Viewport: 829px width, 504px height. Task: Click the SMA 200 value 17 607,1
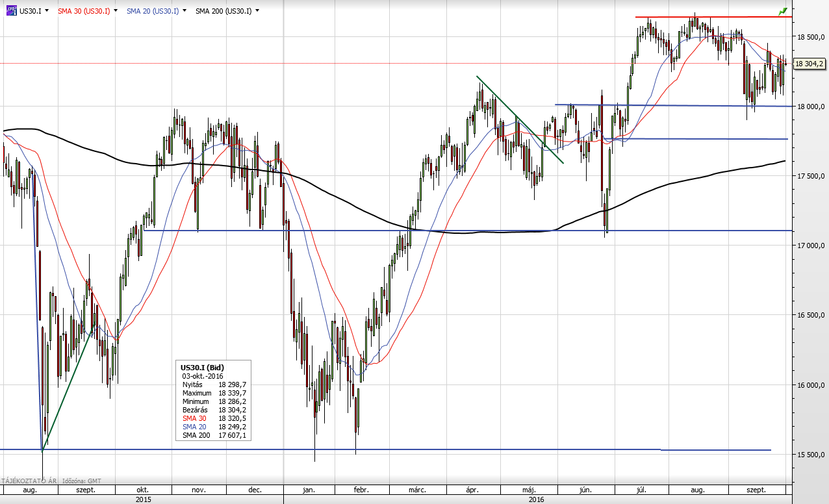pyautogui.click(x=232, y=435)
